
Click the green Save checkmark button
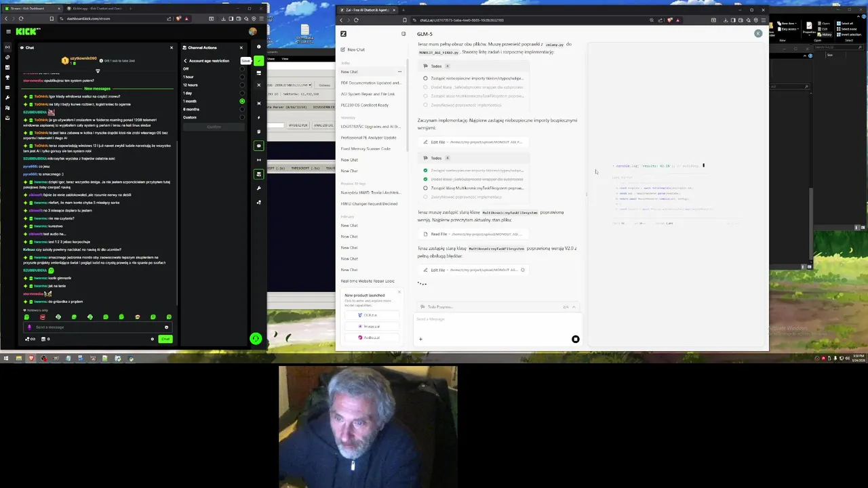click(258, 61)
